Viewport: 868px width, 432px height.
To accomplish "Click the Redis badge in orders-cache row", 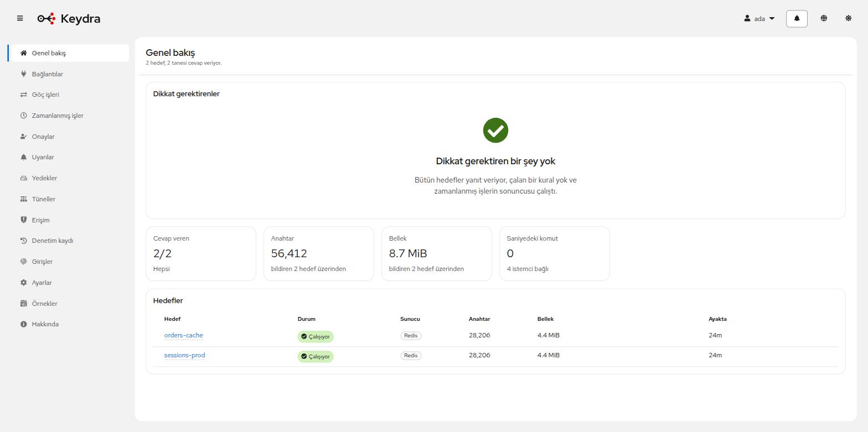I will 411,336.
